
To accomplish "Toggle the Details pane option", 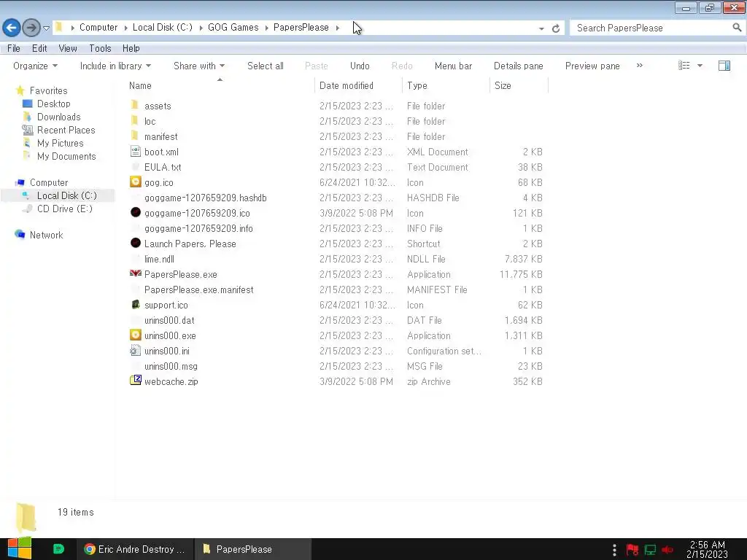I will click(519, 66).
